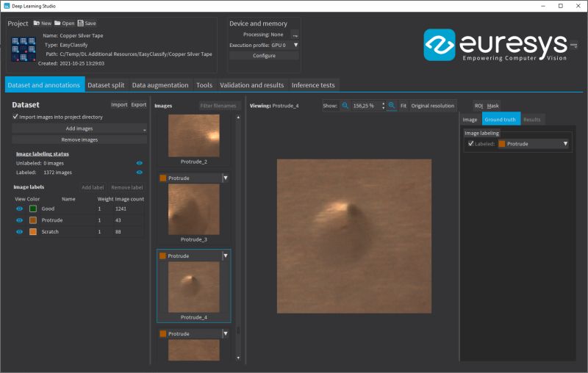Click the Fit zoom button
Screen dimensions: 588x373
[x=403, y=106]
